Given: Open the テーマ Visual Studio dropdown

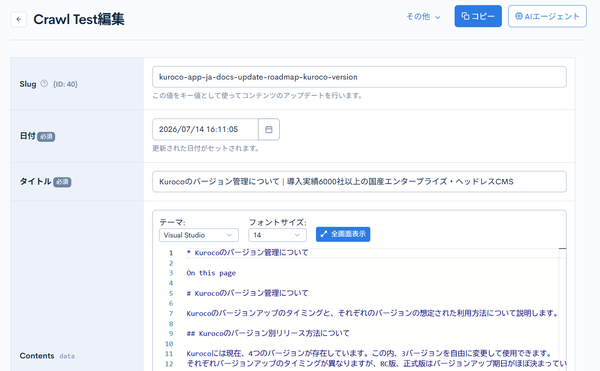Looking at the screenshot, I should click(199, 235).
